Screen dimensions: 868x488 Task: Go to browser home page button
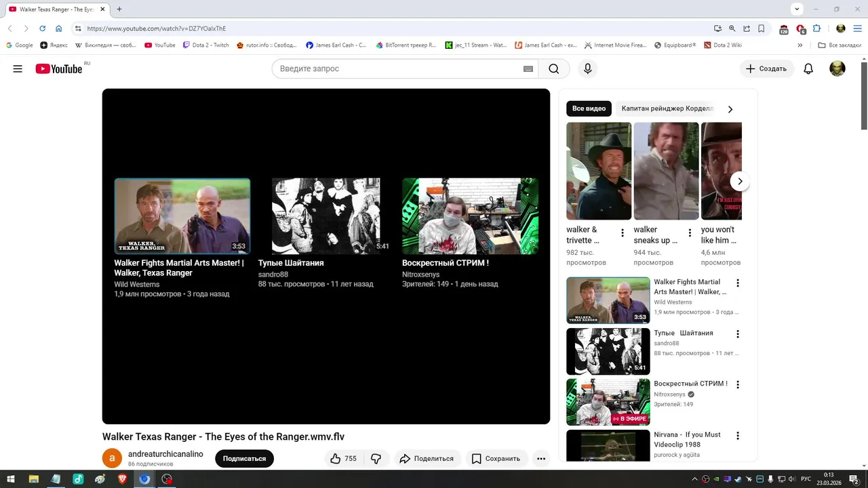click(59, 28)
